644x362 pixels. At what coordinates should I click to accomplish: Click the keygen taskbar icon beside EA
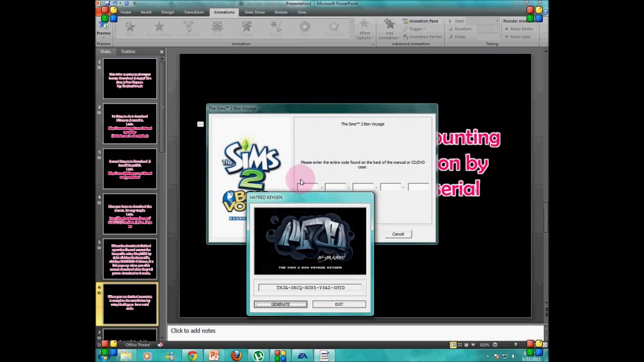coord(325,356)
